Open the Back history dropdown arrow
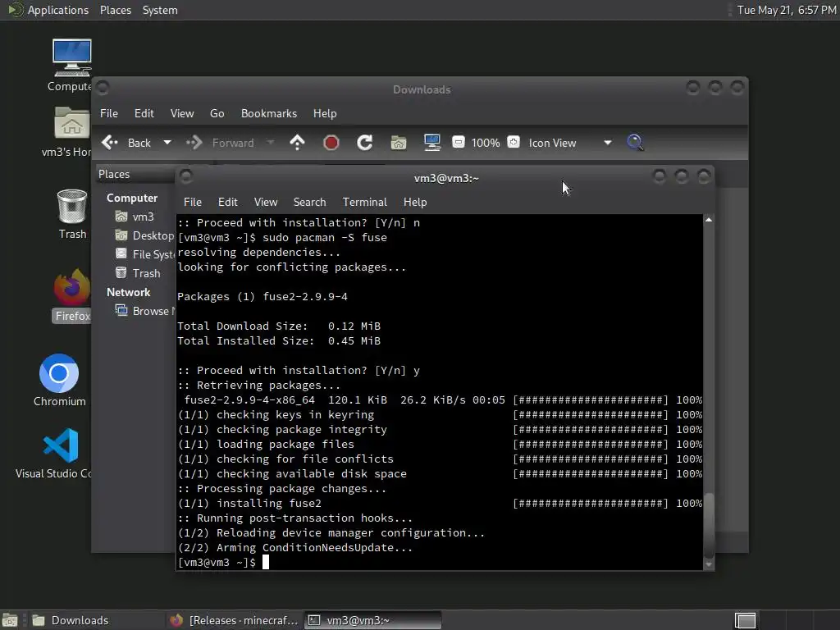The width and height of the screenshot is (840, 630). tap(167, 143)
